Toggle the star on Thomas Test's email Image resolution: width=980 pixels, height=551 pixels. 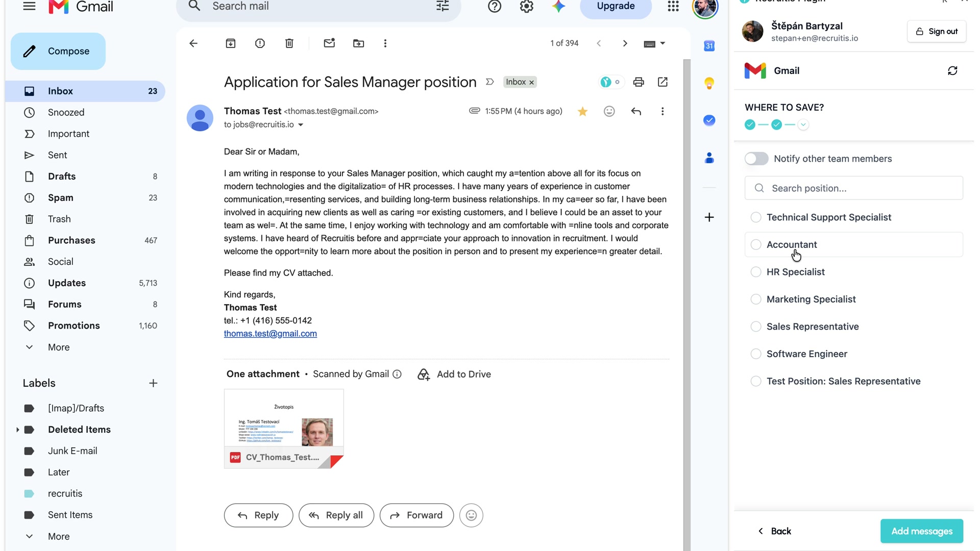point(582,111)
